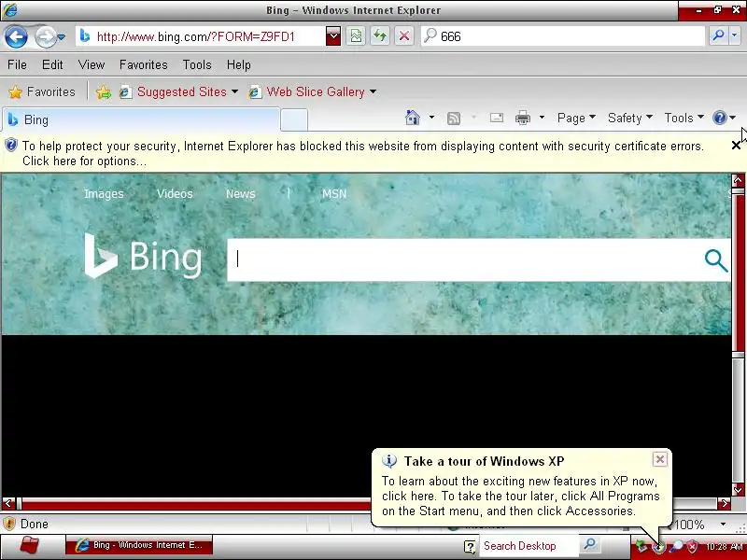Click the Home page icon
Image resolution: width=747 pixels, height=560 pixels.
click(413, 118)
